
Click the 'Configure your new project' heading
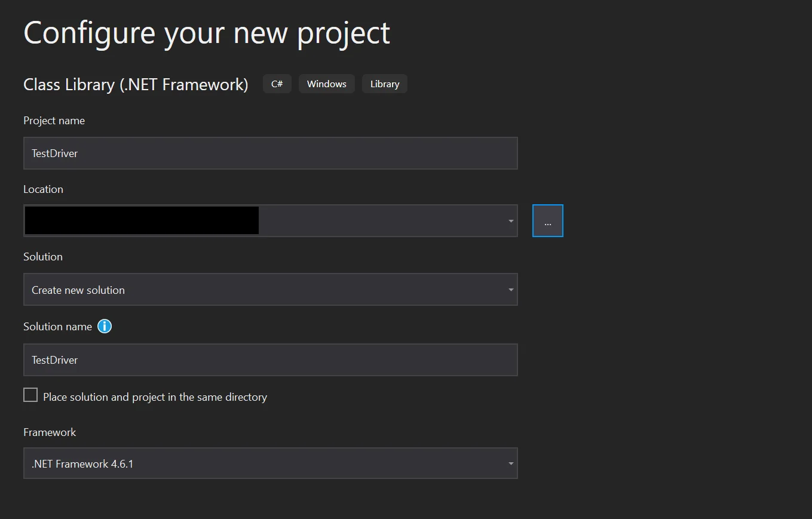207,33
